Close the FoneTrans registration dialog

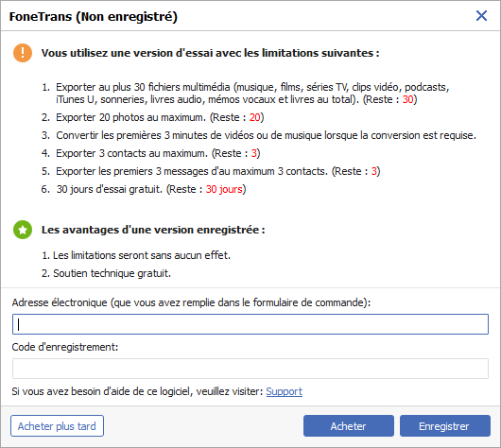click(x=481, y=16)
